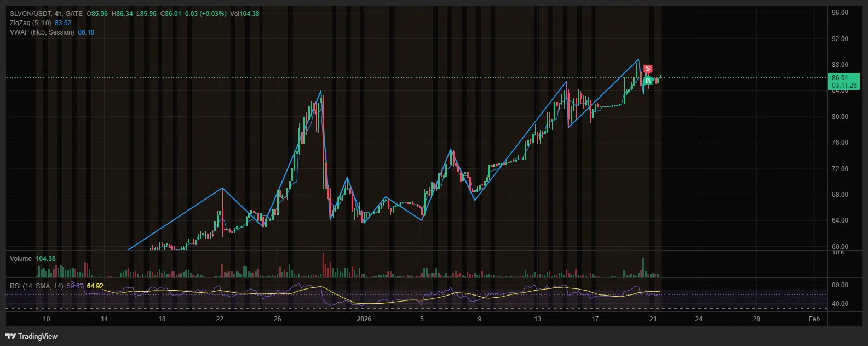Click the 60.00 price axis label
The height and width of the screenshot is (346, 868).
pyautogui.click(x=840, y=247)
